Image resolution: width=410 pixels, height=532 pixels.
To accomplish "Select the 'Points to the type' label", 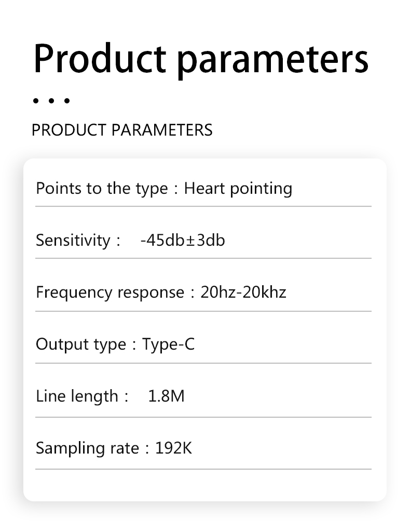I will pyautogui.click(x=102, y=188).
